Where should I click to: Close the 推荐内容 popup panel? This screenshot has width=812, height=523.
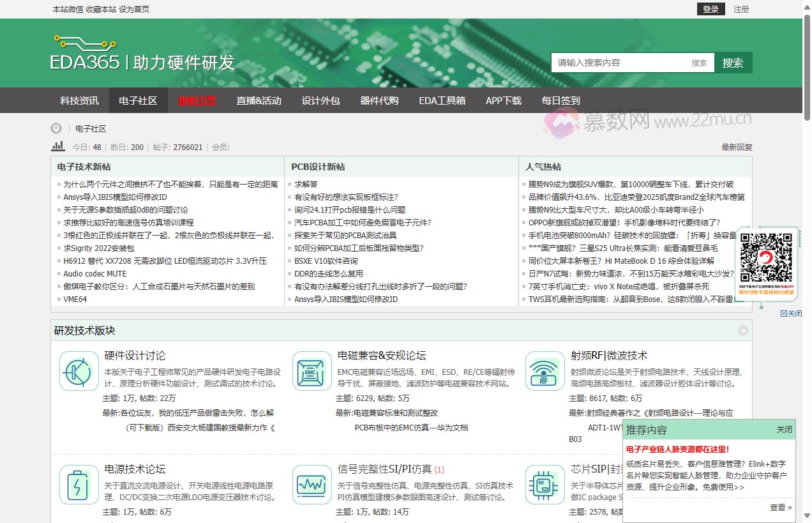tap(784, 430)
